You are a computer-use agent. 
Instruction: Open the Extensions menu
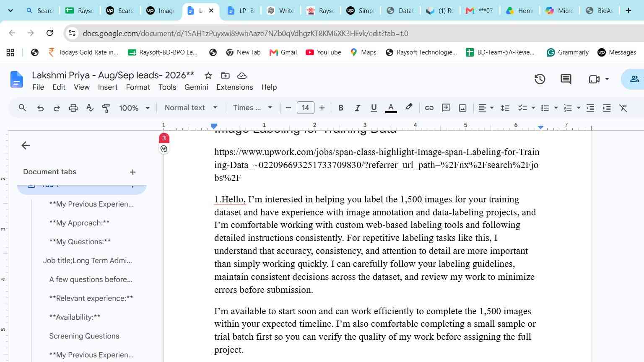tap(234, 87)
